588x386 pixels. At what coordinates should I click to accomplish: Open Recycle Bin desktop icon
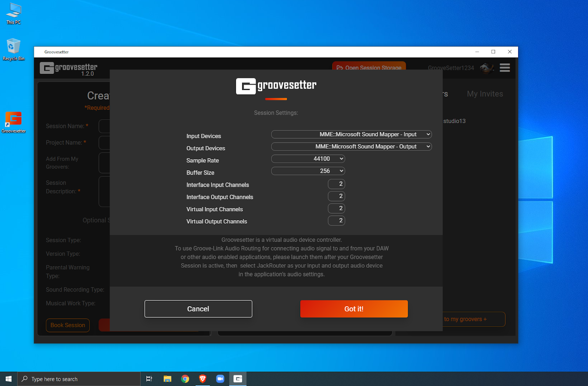[x=14, y=50]
